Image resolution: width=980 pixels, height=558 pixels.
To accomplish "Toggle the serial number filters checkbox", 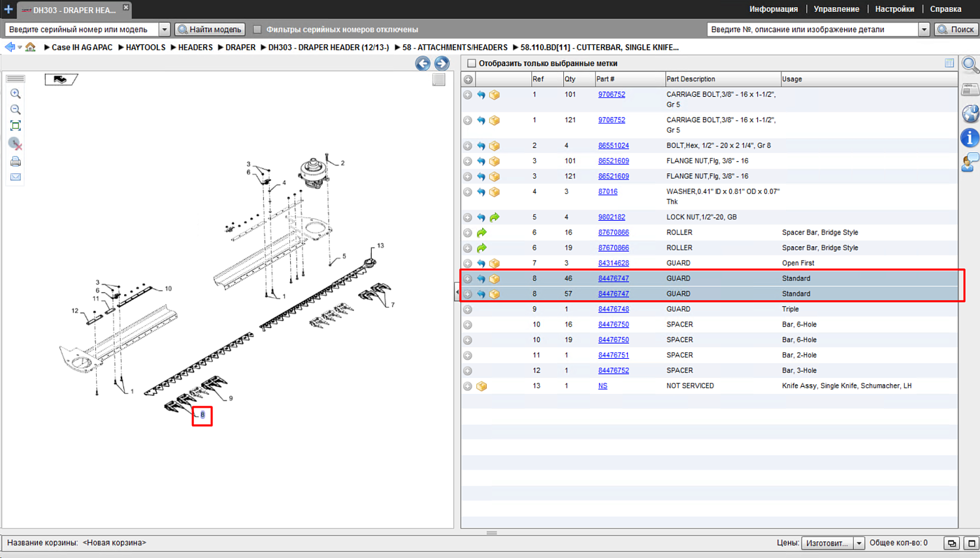I will (x=257, y=29).
